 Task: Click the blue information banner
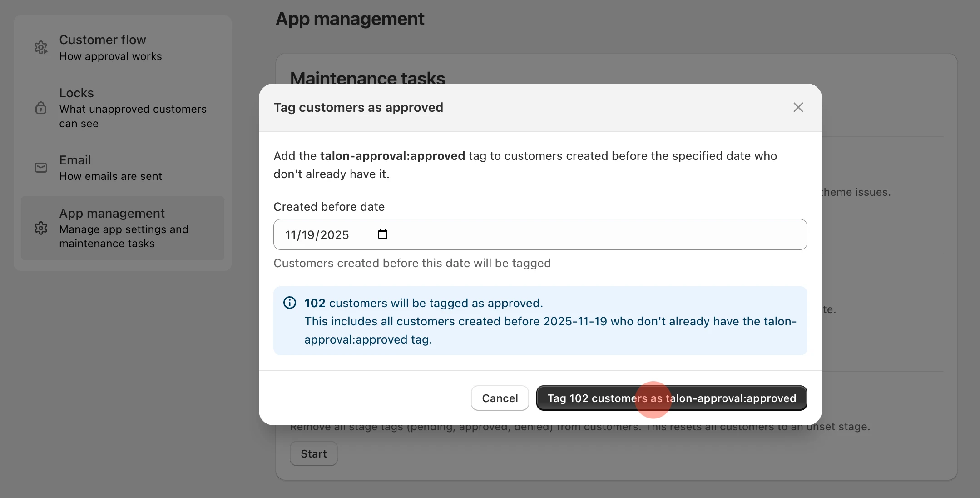coord(540,321)
